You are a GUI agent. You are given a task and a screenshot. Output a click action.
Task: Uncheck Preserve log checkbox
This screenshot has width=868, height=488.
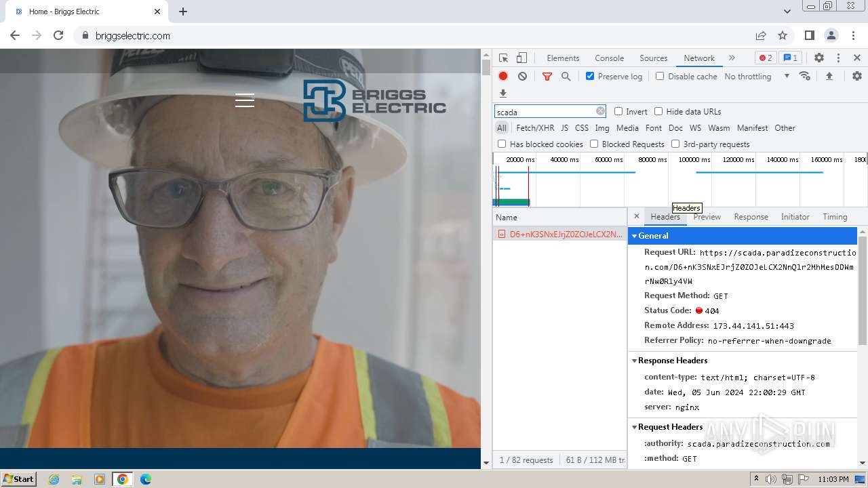pyautogui.click(x=590, y=77)
